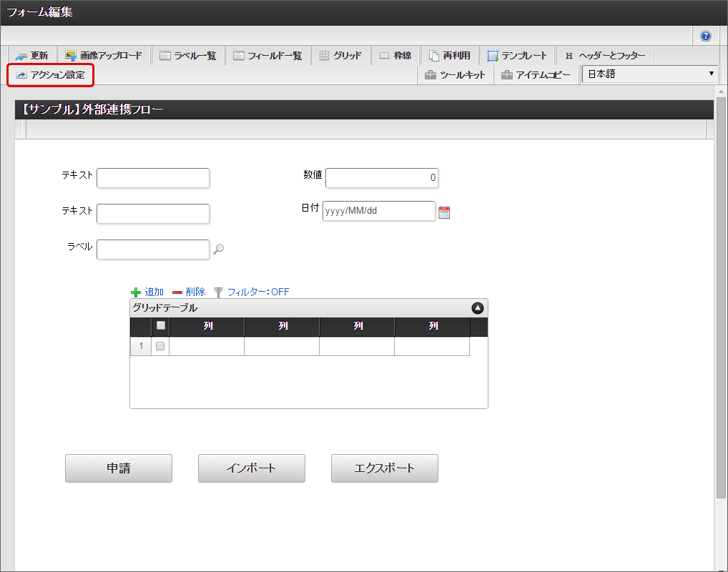Toggle the grid フィルター:OFF funnel
The height and width of the screenshot is (572, 728).
pyautogui.click(x=219, y=292)
